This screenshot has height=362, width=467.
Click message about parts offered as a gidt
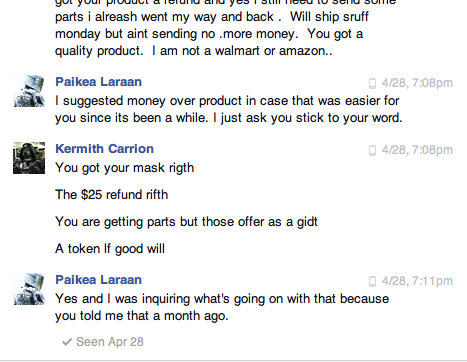(186, 222)
